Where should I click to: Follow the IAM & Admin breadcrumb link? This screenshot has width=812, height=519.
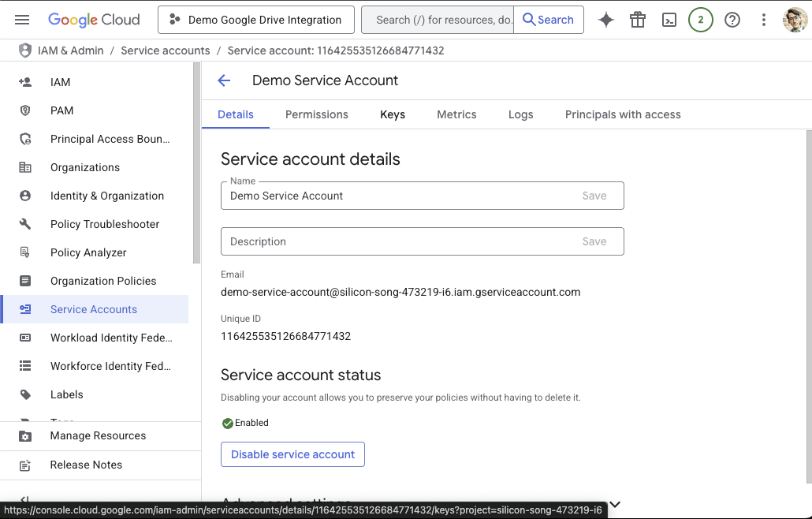[70, 50]
